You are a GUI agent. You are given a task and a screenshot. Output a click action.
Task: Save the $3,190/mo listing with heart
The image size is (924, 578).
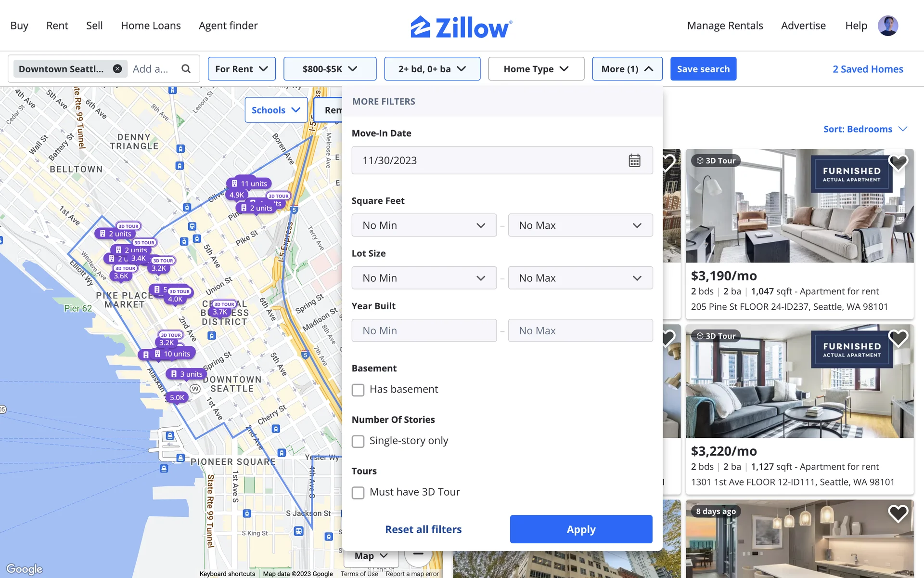coord(898,163)
